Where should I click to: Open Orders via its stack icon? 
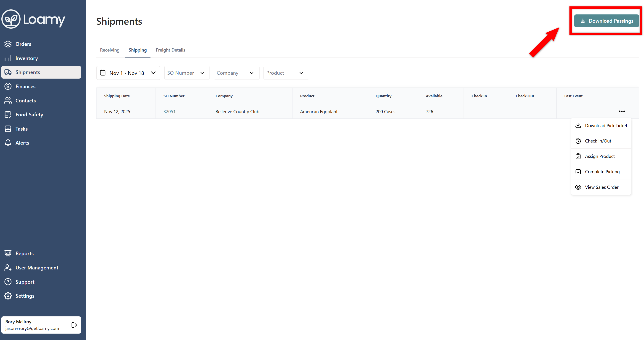8,44
